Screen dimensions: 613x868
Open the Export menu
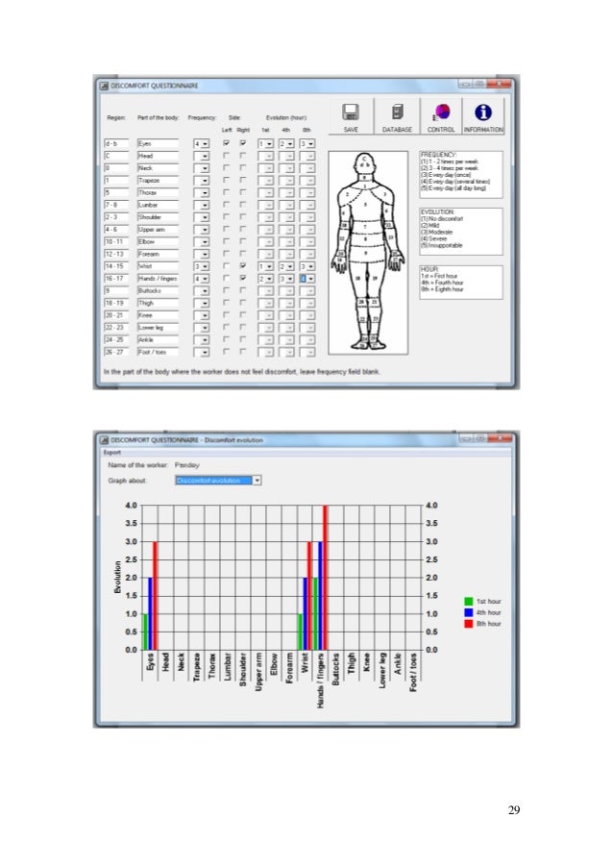[x=111, y=453]
